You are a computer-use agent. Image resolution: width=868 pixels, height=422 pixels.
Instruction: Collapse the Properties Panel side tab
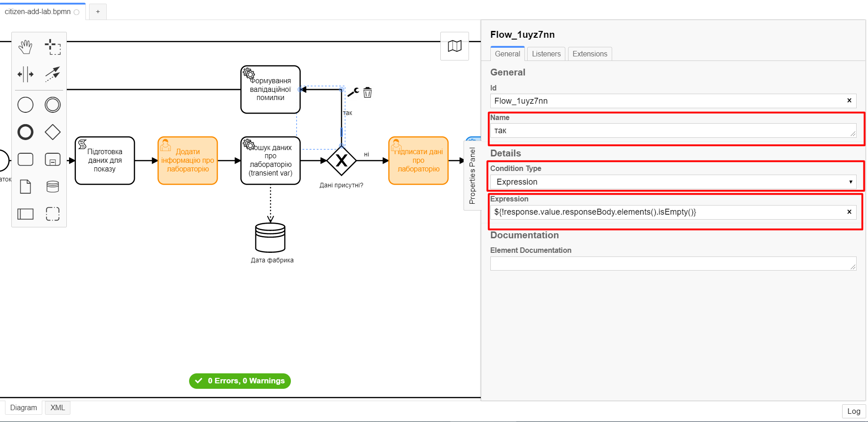coord(472,176)
